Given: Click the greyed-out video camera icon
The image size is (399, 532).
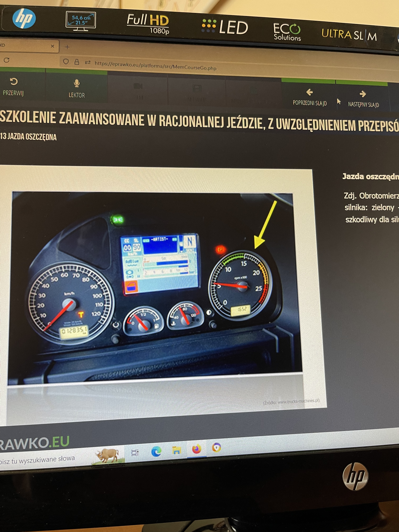Looking at the screenshot, I should 138,86.
